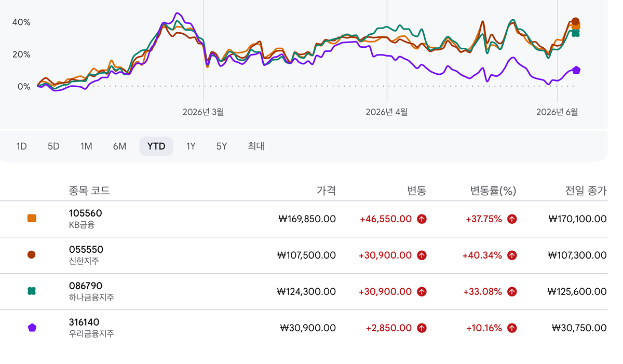This screenshot has height=364, width=623.
Task: Select the 6M time range
Action: pos(119,146)
